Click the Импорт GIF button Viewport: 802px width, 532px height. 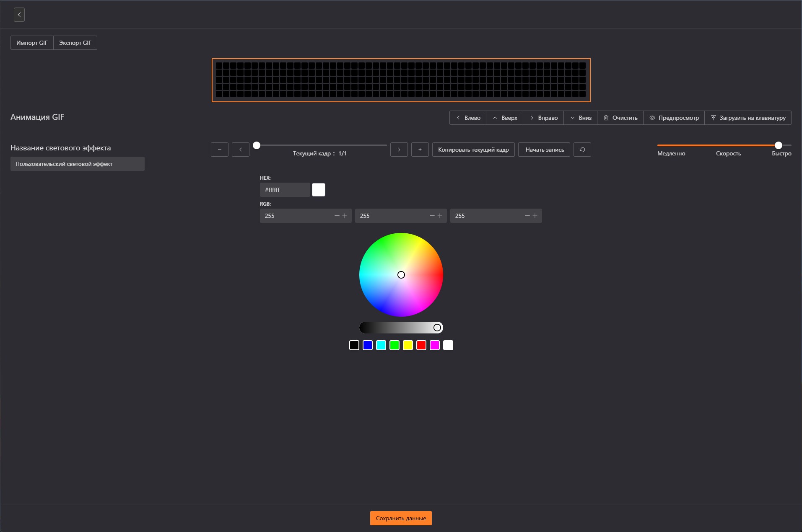click(x=32, y=43)
